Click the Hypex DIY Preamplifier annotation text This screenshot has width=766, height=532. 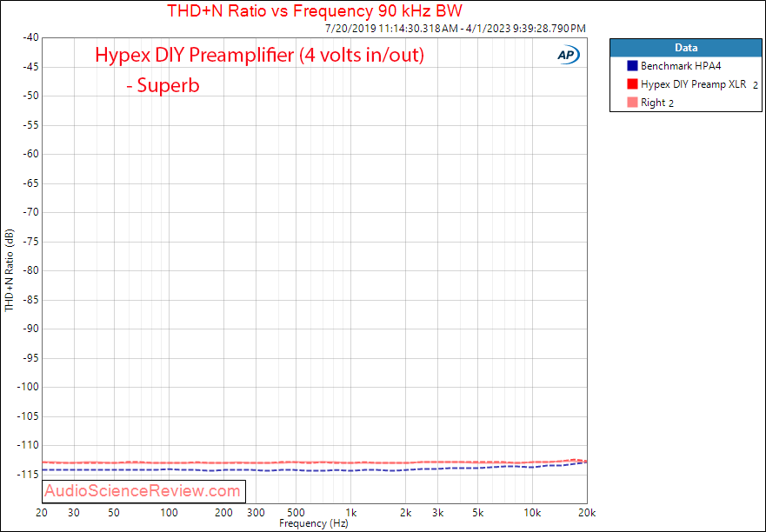point(259,54)
